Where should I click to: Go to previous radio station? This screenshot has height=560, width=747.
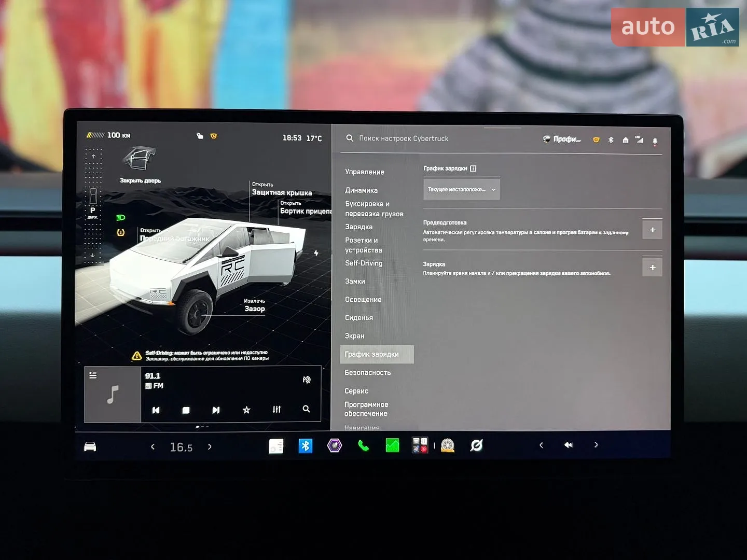pyautogui.click(x=156, y=410)
